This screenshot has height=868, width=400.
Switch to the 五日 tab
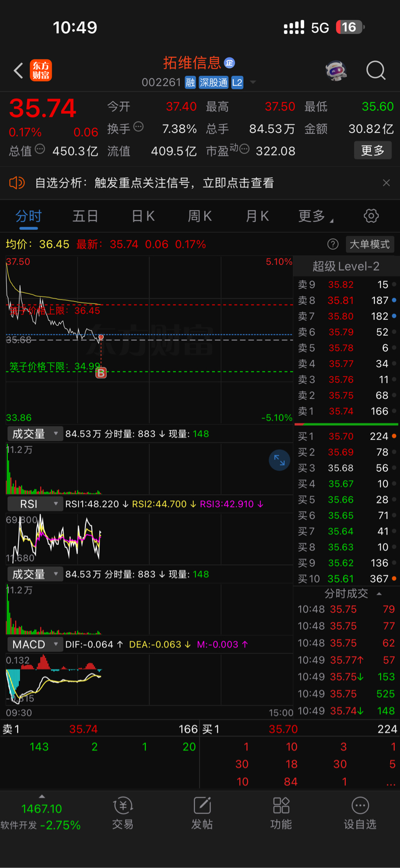pyautogui.click(x=85, y=216)
